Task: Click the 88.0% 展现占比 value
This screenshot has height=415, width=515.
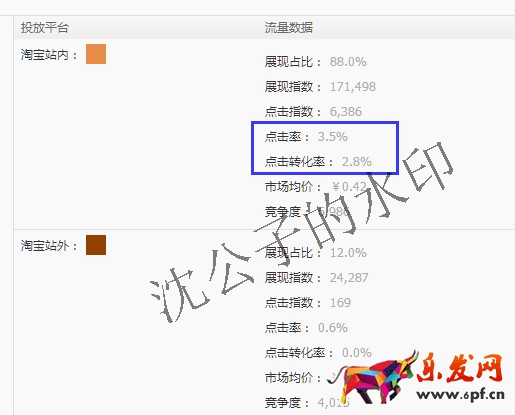Action: click(348, 62)
